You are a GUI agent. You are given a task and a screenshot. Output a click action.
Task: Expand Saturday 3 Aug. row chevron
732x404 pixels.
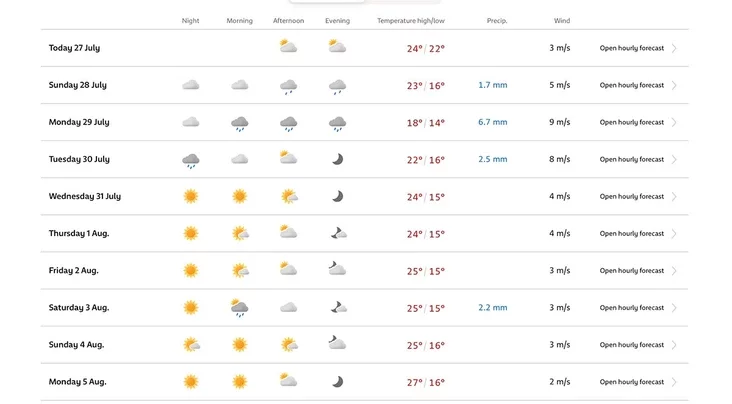pyautogui.click(x=675, y=308)
